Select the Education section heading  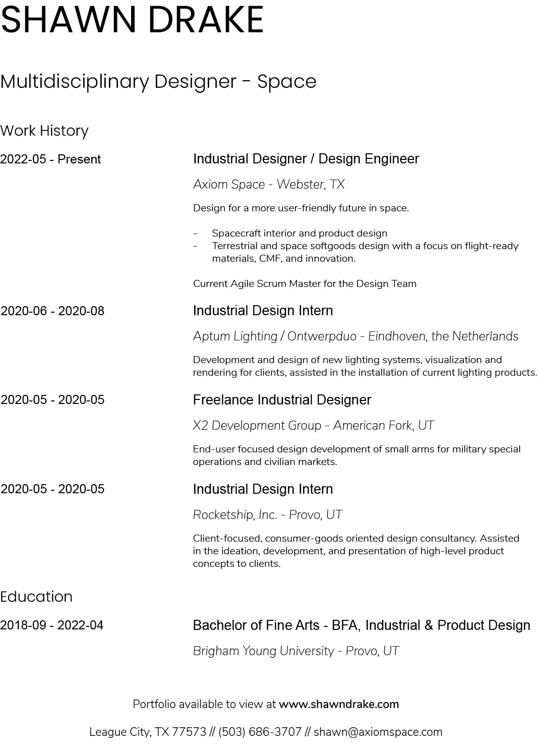pyautogui.click(x=36, y=597)
